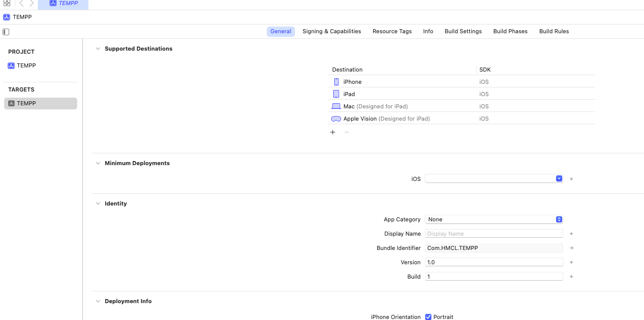Open the Signing & Capabilities tab
644x320 pixels.
332,31
